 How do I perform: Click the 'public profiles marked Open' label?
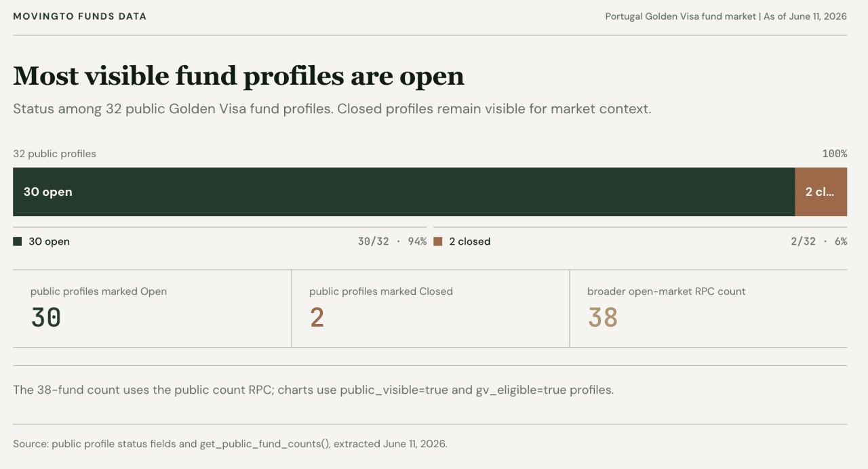point(99,291)
